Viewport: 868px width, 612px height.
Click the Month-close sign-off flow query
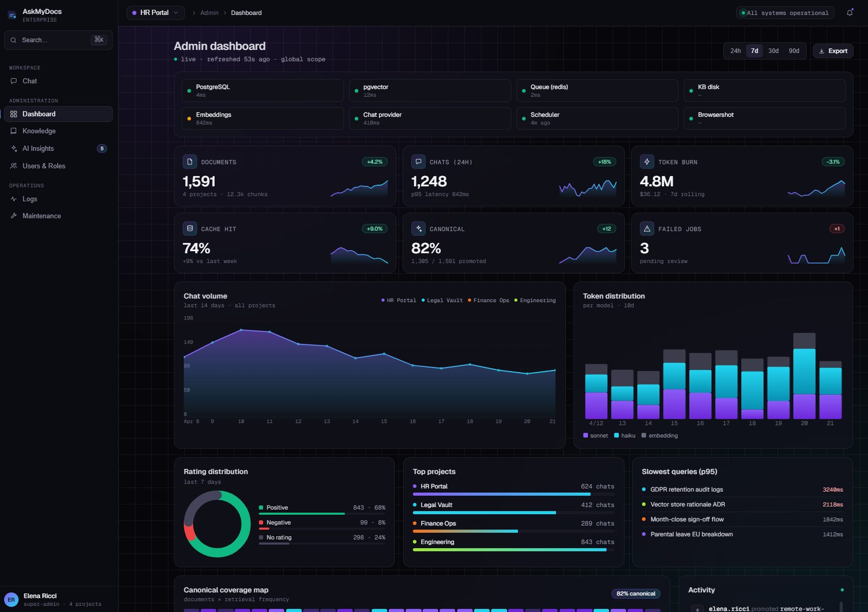(742, 519)
